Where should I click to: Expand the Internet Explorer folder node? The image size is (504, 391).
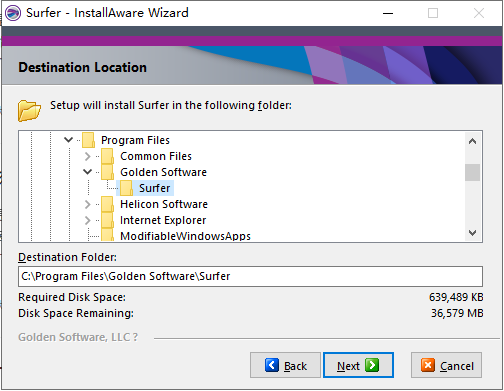87,220
